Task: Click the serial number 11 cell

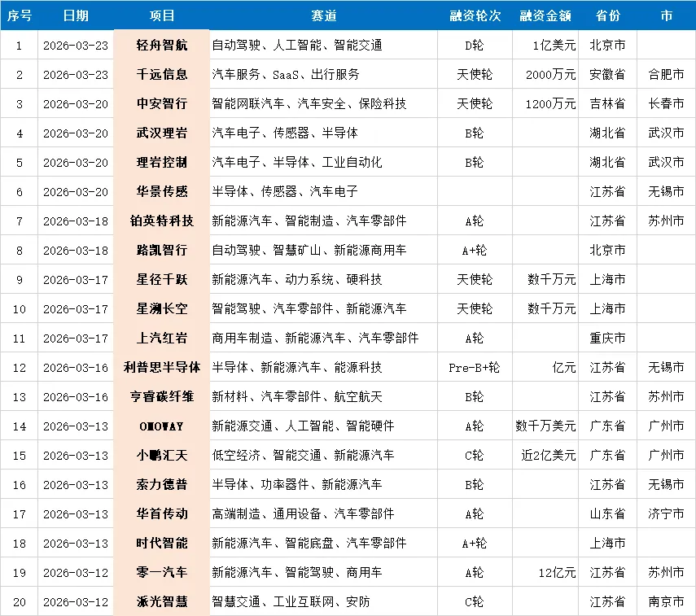Action: click(19, 338)
